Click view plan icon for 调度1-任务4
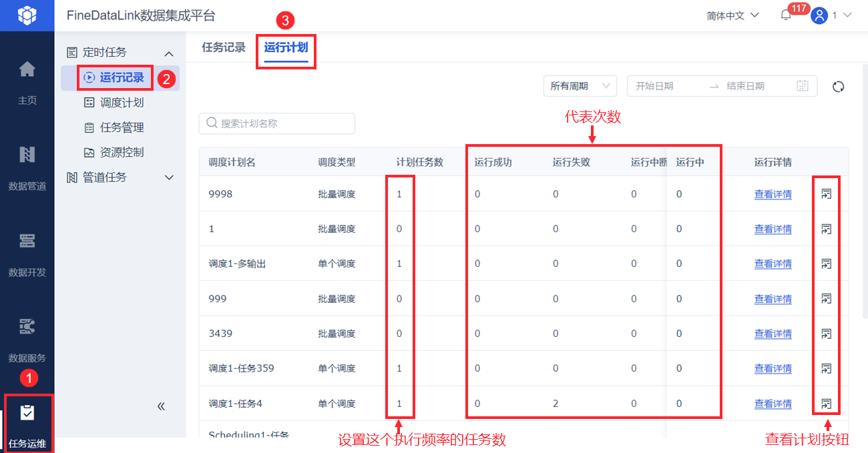Viewport: 868px width, 453px height. point(827,404)
